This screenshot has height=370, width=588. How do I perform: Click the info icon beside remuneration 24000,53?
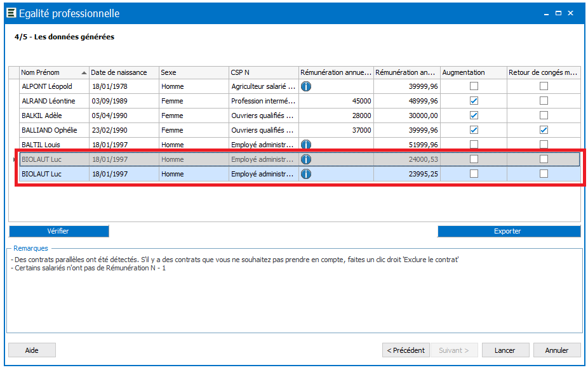pos(306,159)
